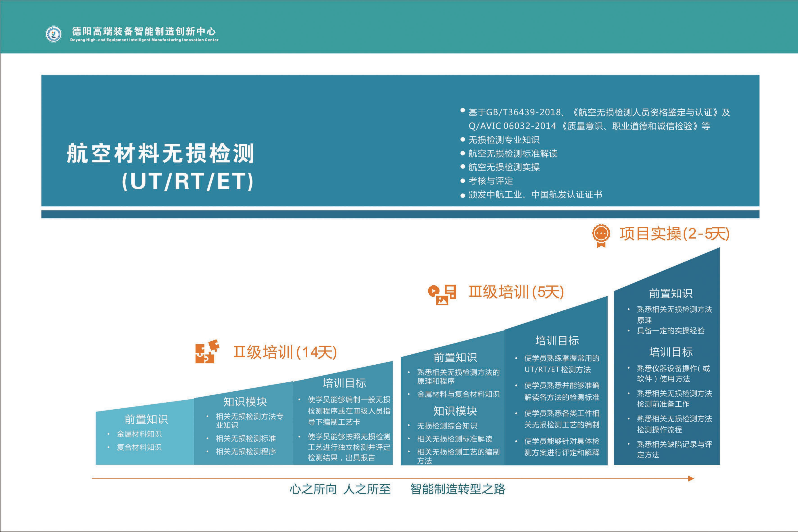Click the 复合材料知识 bullet item
Viewport: 798px width, 532px height.
click(139, 447)
